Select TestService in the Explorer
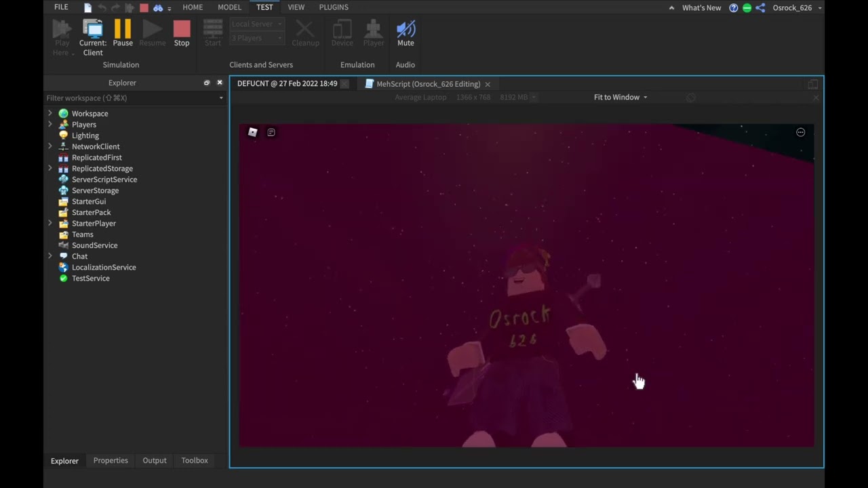868x488 pixels. pos(90,278)
